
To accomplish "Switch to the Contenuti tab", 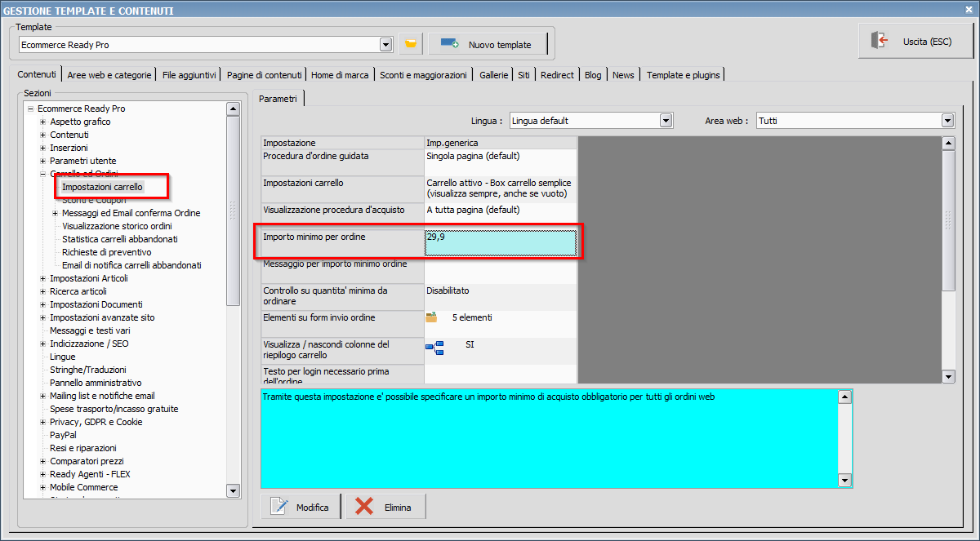I will point(38,74).
